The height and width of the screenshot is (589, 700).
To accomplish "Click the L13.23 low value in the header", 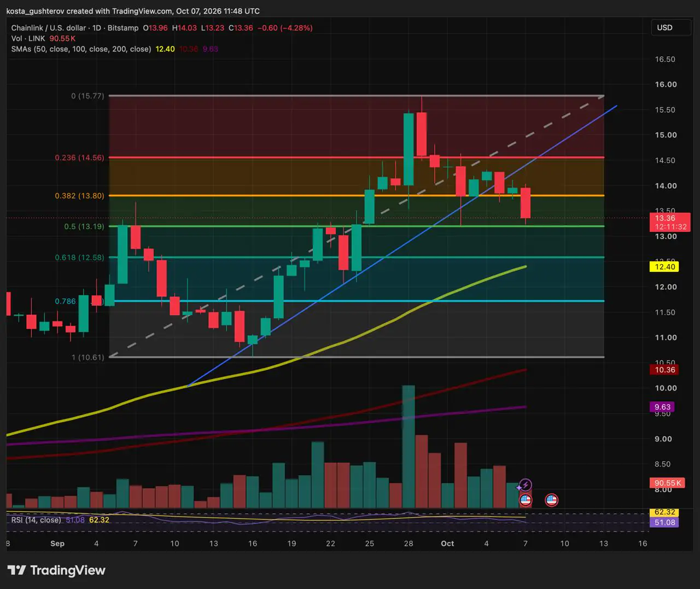I will point(213,28).
